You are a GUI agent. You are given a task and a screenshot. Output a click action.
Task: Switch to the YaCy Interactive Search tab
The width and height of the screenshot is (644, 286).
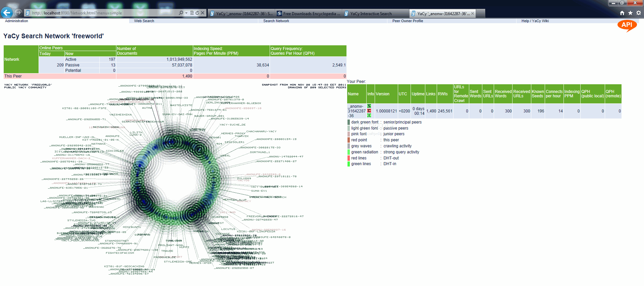376,13
